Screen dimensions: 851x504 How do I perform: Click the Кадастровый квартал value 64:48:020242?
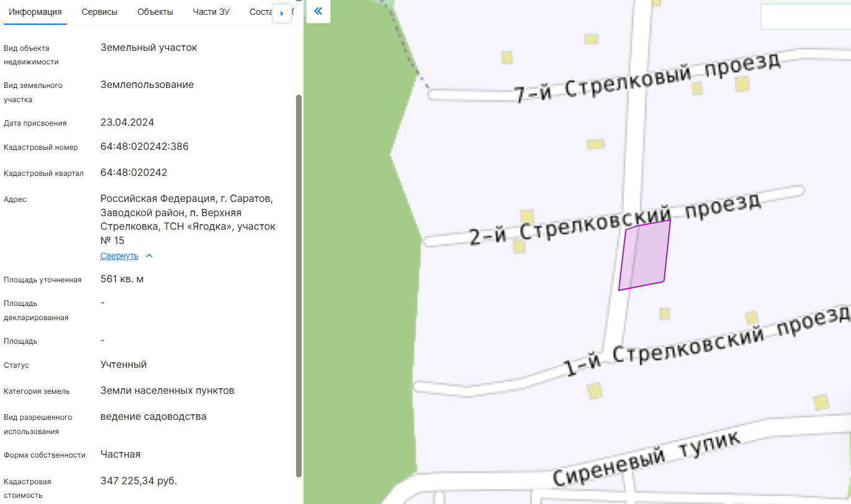click(x=134, y=173)
